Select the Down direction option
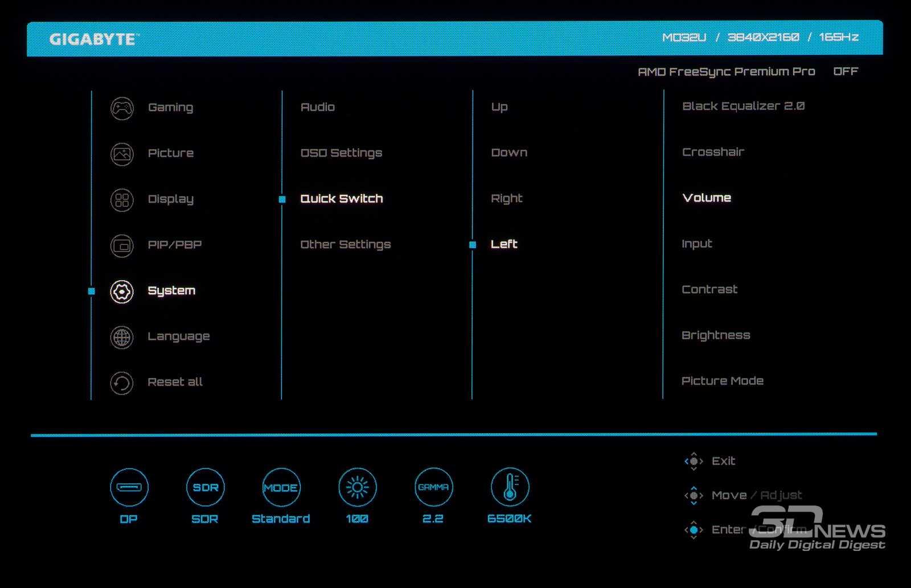 click(x=509, y=153)
